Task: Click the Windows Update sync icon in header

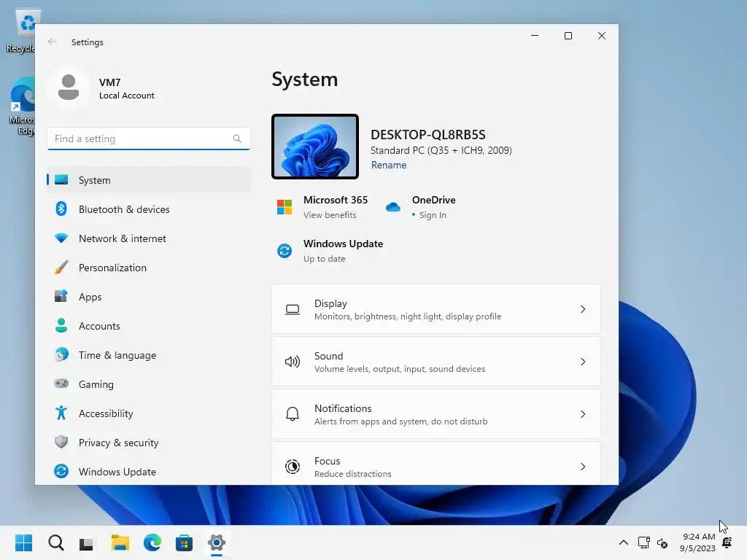Action: pyautogui.click(x=285, y=251)
